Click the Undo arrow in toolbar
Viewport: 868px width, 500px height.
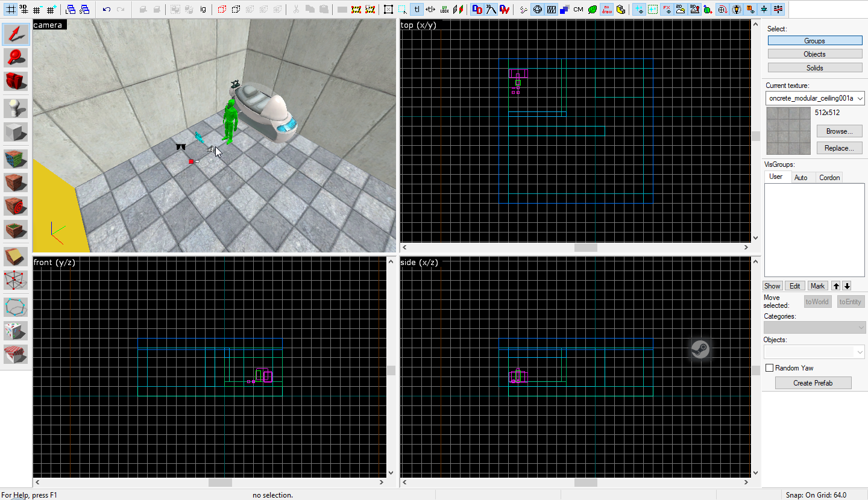point(106,10)
